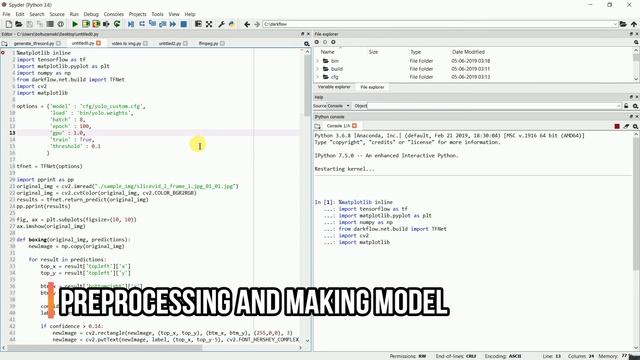Open File explorer options icon at panel right
Viewport: 640px width, 360px height.
point(636,42)
